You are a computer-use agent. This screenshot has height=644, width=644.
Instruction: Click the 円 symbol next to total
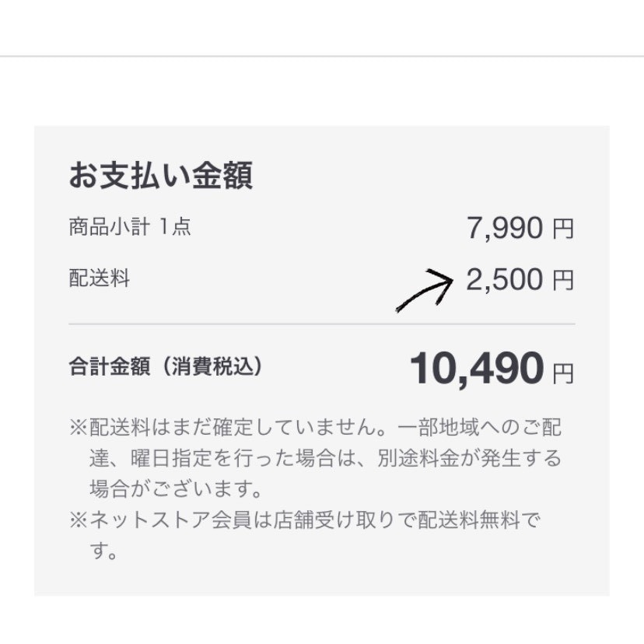point(563,373)
